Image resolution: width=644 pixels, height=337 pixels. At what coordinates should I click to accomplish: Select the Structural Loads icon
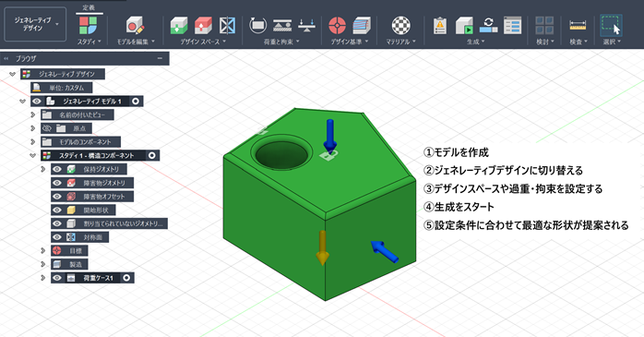[x=282, y=26]
